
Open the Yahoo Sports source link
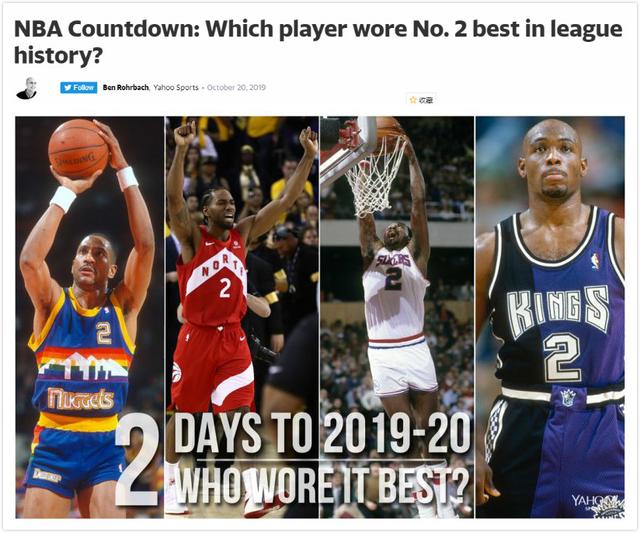point(176,87)
